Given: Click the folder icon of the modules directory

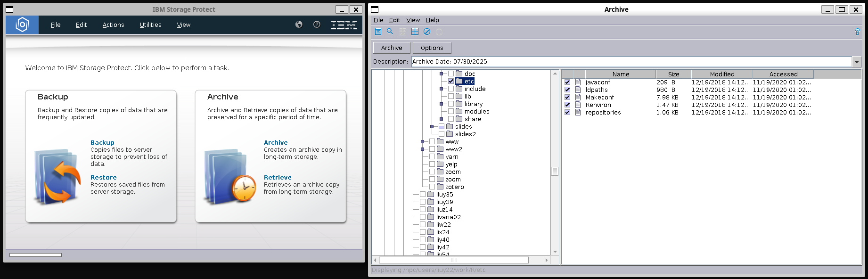Looking at the screenshot, I should tap(459, 111).
